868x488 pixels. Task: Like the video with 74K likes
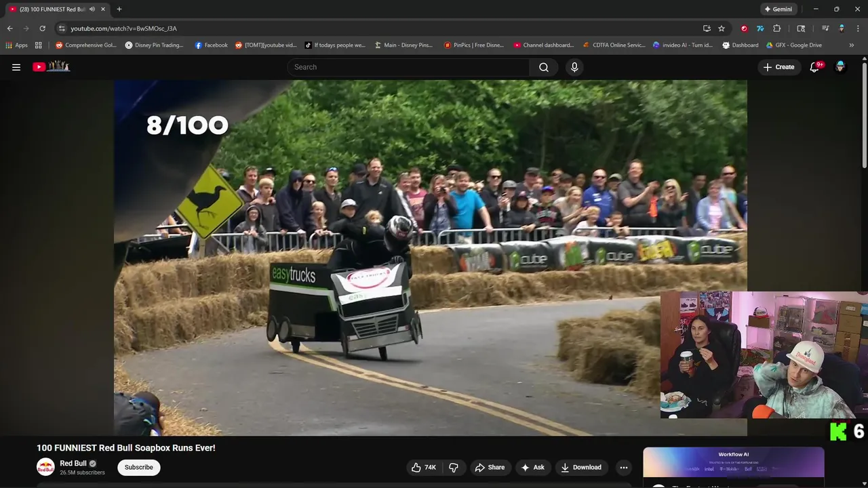click(425, 467)
